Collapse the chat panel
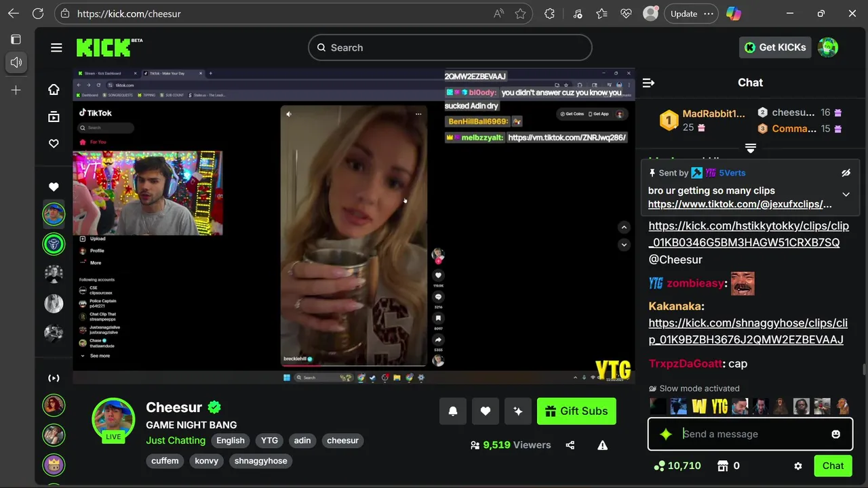This screenshot has height=488, width=868. click(x=648, y=83)
